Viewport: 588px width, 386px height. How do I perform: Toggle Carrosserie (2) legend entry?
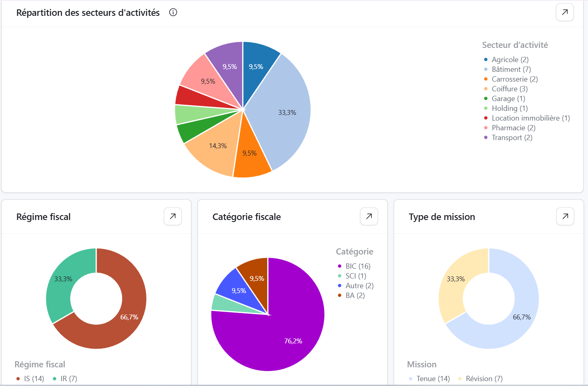[x=511, y=79]
